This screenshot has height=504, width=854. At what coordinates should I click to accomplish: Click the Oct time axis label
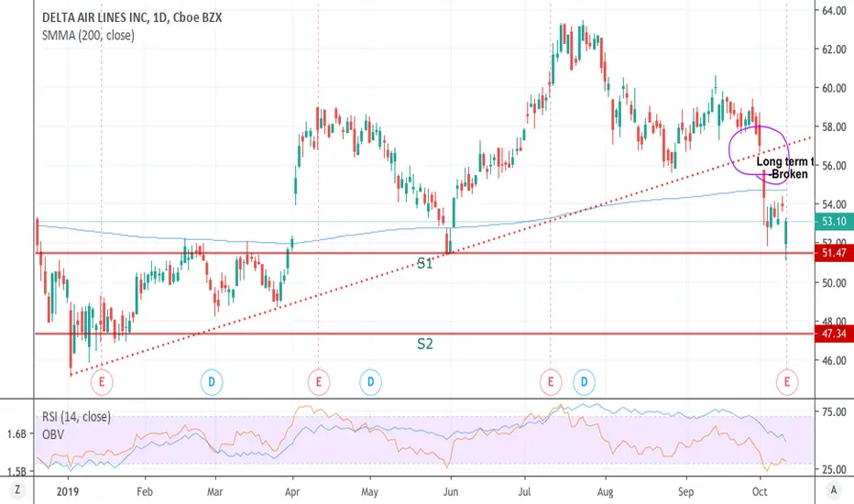pyautogui.click(x=760, y=491)
